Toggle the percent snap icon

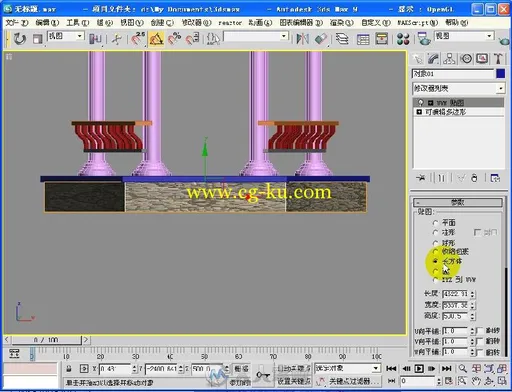point(174,39)
